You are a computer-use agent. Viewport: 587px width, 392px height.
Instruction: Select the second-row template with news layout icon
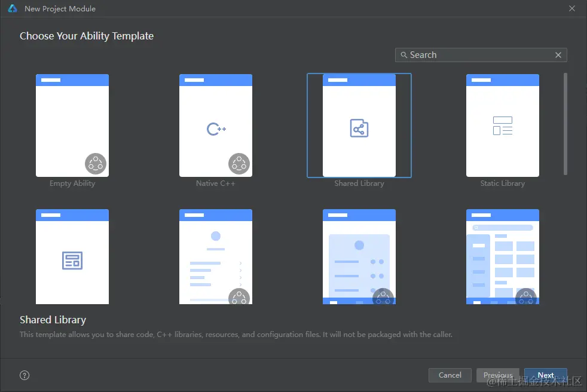72,257
